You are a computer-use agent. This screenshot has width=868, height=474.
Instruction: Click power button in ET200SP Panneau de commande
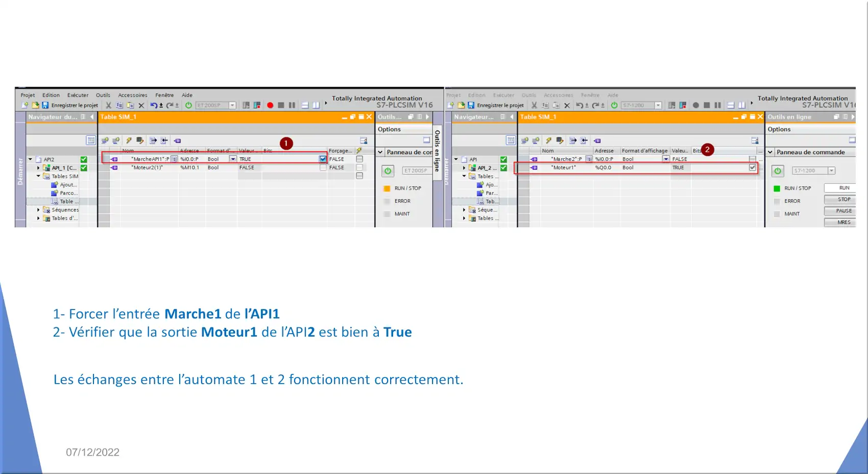388,171
